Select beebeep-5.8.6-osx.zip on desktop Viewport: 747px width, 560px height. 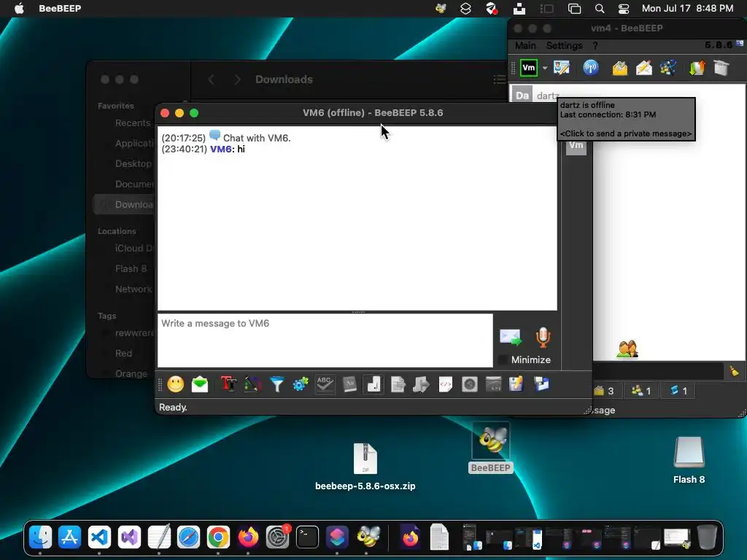coord(365,466)
